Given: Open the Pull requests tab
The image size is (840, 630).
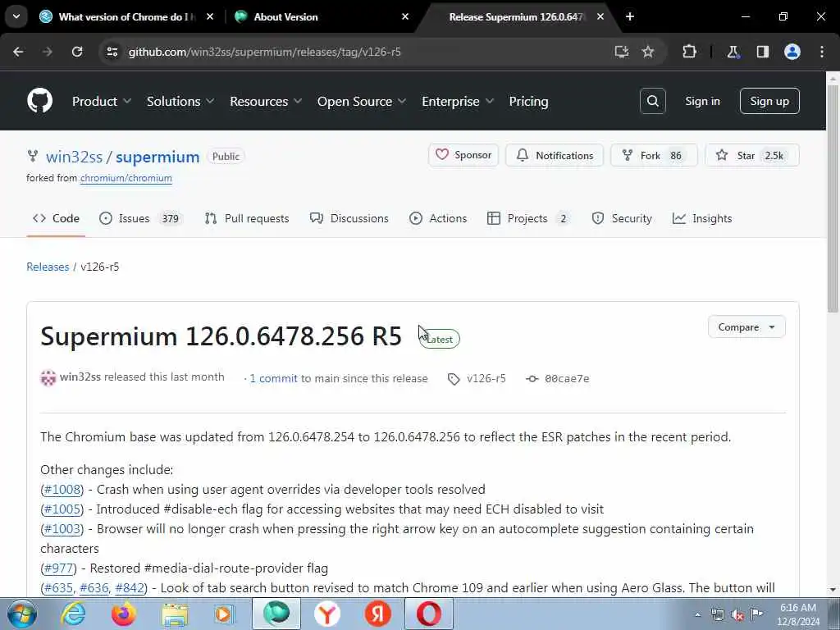Looking at the screenshot, I should point(247,218).
